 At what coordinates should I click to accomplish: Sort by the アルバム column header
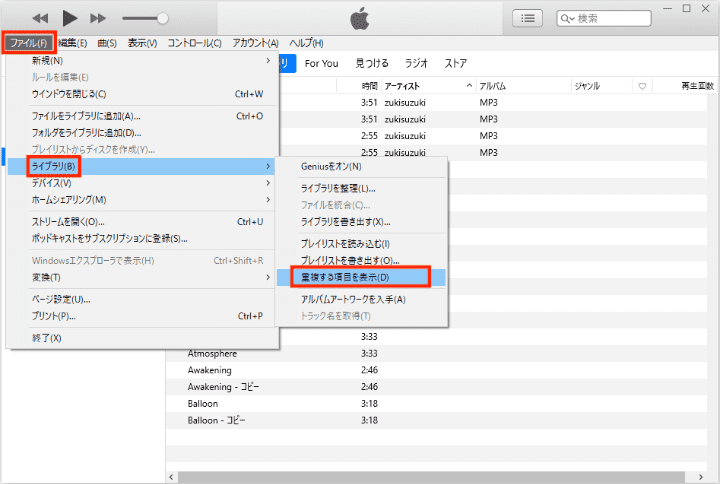524,86
